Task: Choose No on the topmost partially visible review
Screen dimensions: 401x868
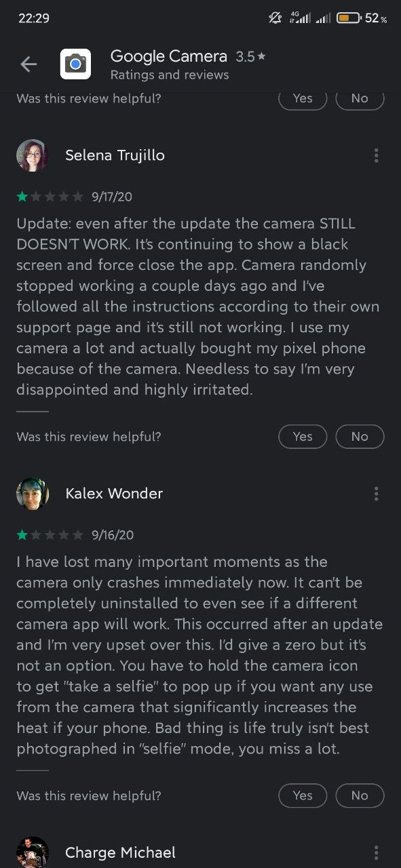Action: [360, 99]
